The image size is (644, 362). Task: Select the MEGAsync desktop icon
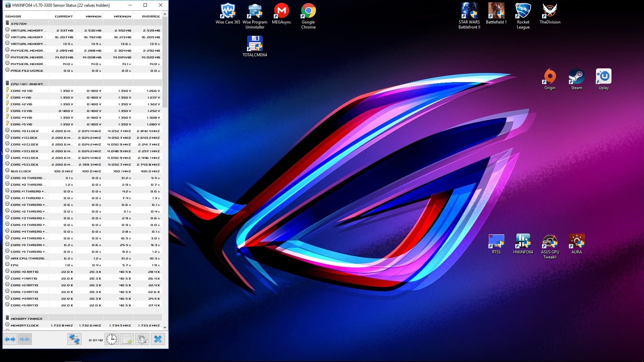(281, 14)
